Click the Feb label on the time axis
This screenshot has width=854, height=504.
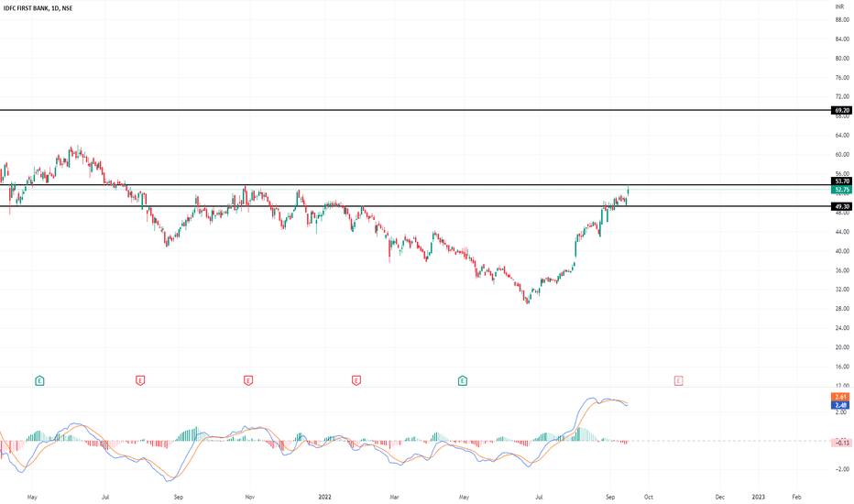coord(796,497)
